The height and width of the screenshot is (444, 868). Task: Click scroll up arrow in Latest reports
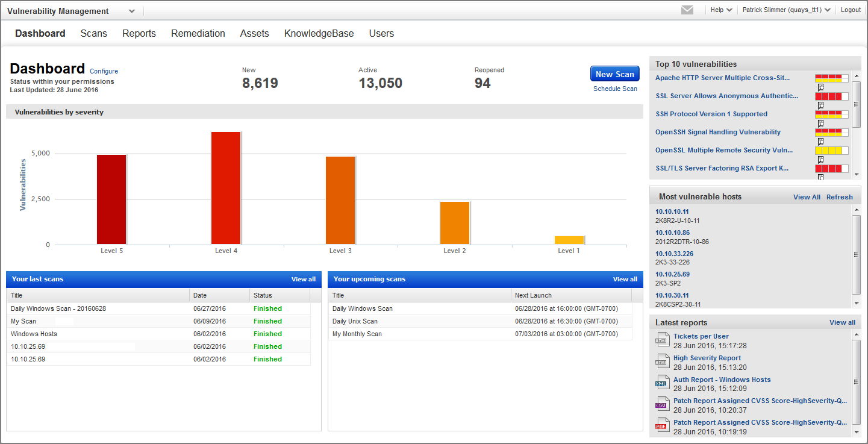857,334
